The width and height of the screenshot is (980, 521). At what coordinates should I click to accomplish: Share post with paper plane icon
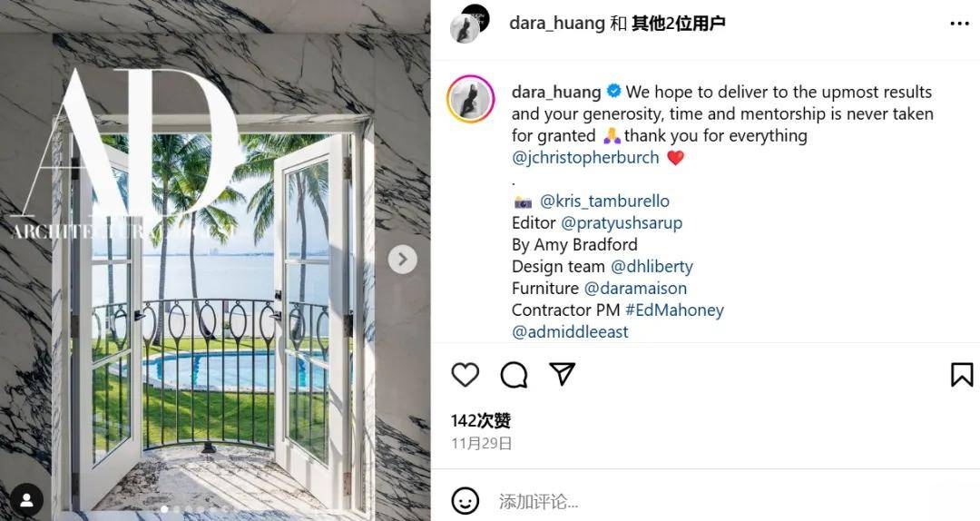562,373
